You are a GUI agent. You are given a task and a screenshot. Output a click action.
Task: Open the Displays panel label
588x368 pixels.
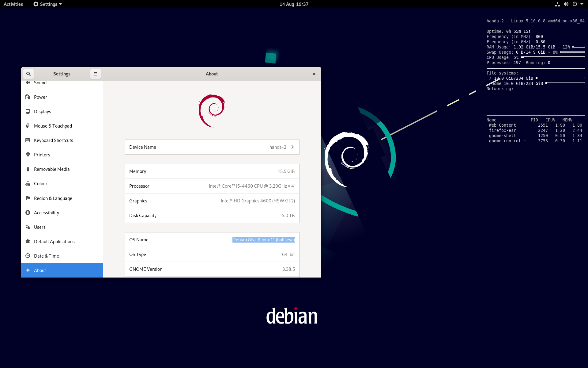click(x=43, y=112)
